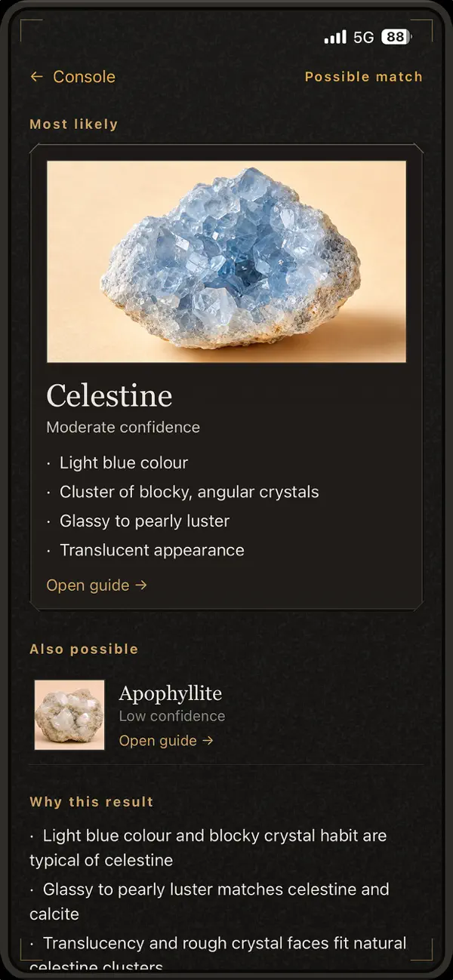This screenshot has width=453, height=980.
Task: Tap the arrow after Celestine's Open guide
Action: (140, 585)
